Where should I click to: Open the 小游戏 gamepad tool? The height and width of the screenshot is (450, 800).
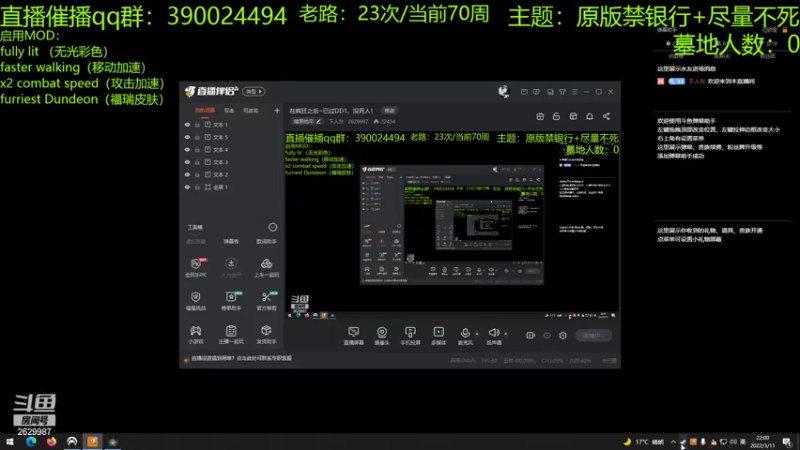click(x=196, y=335)
